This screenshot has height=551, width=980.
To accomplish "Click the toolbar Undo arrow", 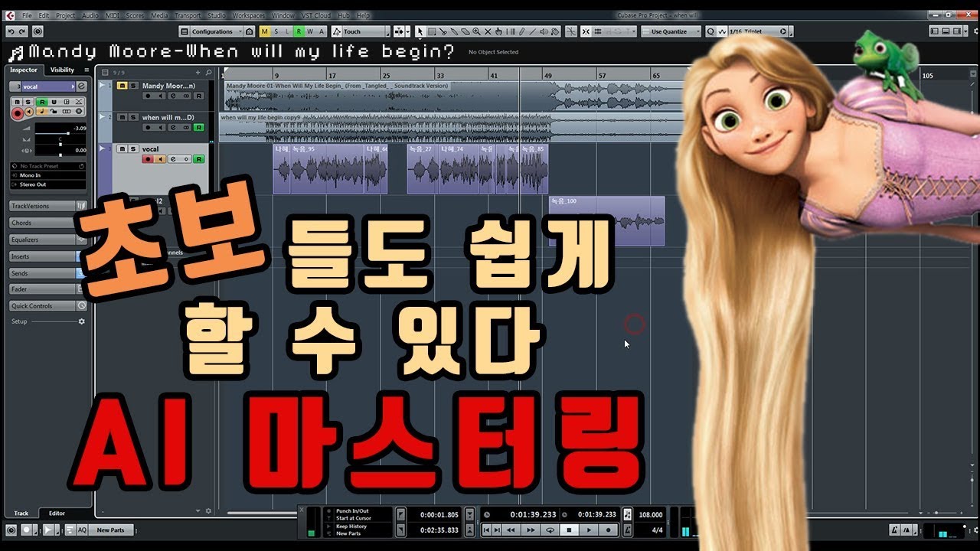I will pyautogui.click(x=11, y=31).
